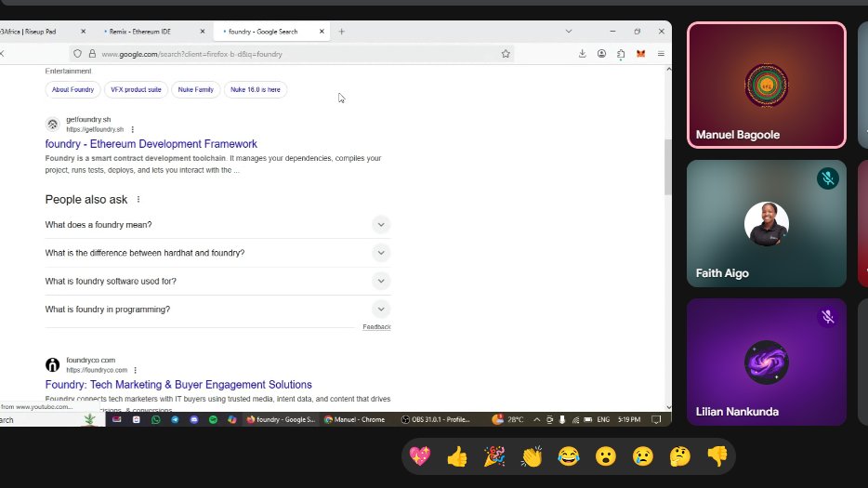Click the site padlock security icon

[92, 54]
